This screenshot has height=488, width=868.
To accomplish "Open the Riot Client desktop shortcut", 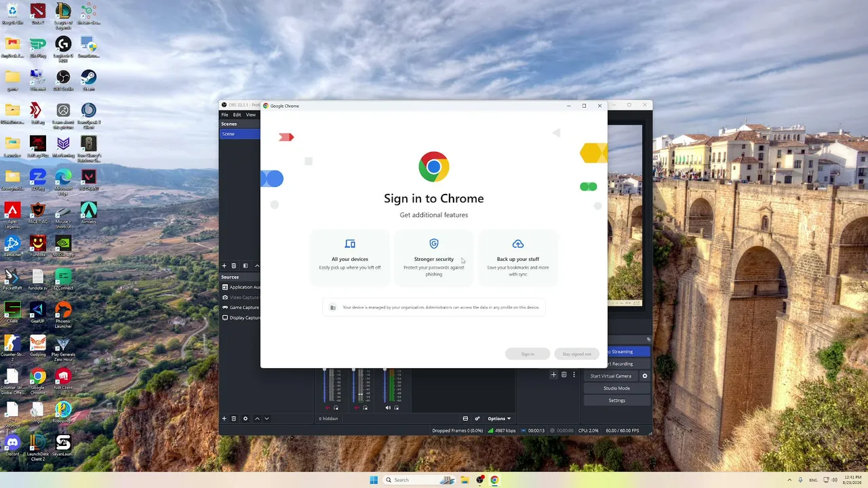I will [63, 379].
